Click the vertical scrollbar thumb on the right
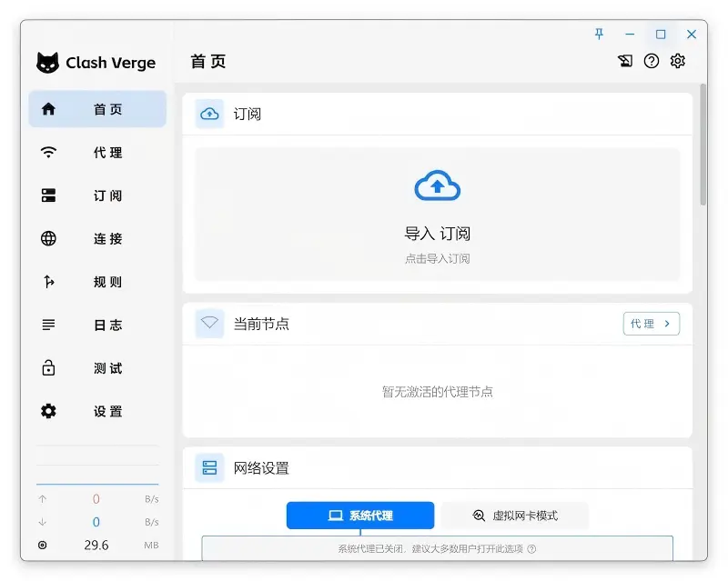This screenshot has width=728, height=581. tap(703, 145)
